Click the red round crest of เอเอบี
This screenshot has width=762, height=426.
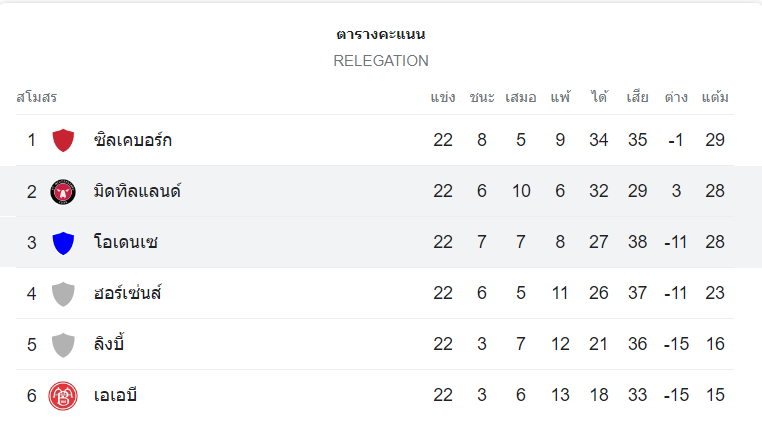[x=63, y=395]
